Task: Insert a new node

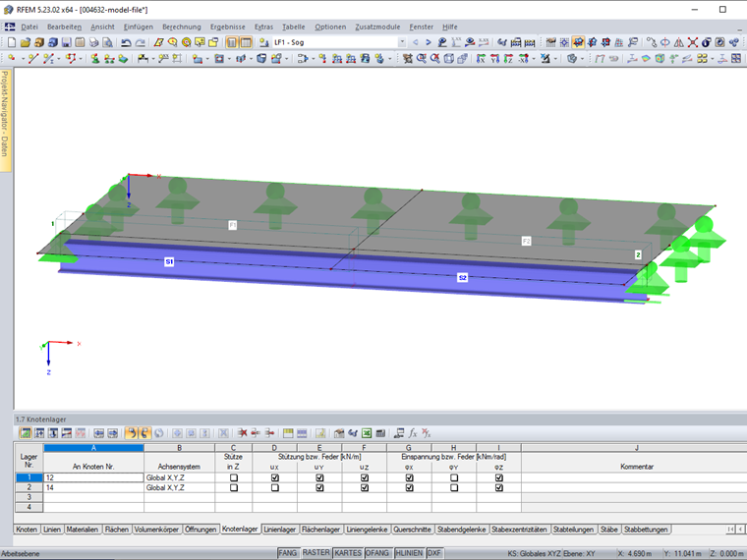Action: 12,58
